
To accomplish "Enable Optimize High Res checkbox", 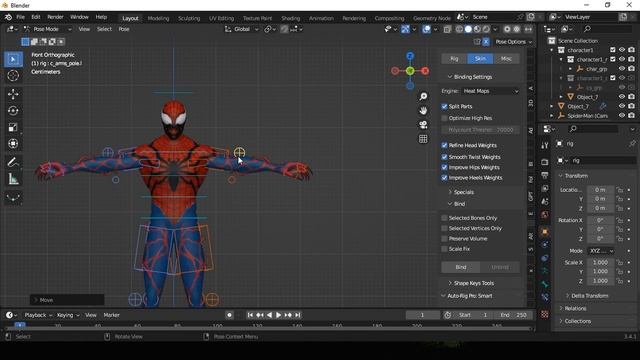I will point(444,118).
